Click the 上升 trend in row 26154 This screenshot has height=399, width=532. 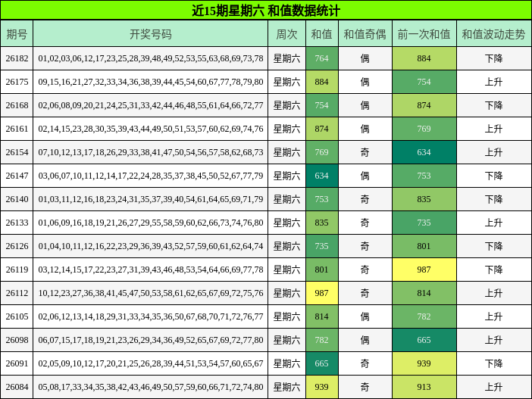coord(494,152)
